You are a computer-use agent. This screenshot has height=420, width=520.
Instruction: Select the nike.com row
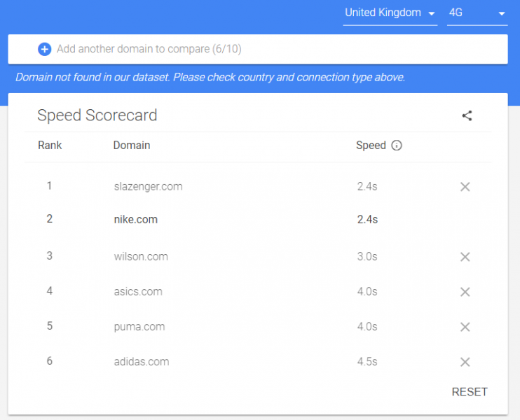pyautogui.click(x=258, y=219)
